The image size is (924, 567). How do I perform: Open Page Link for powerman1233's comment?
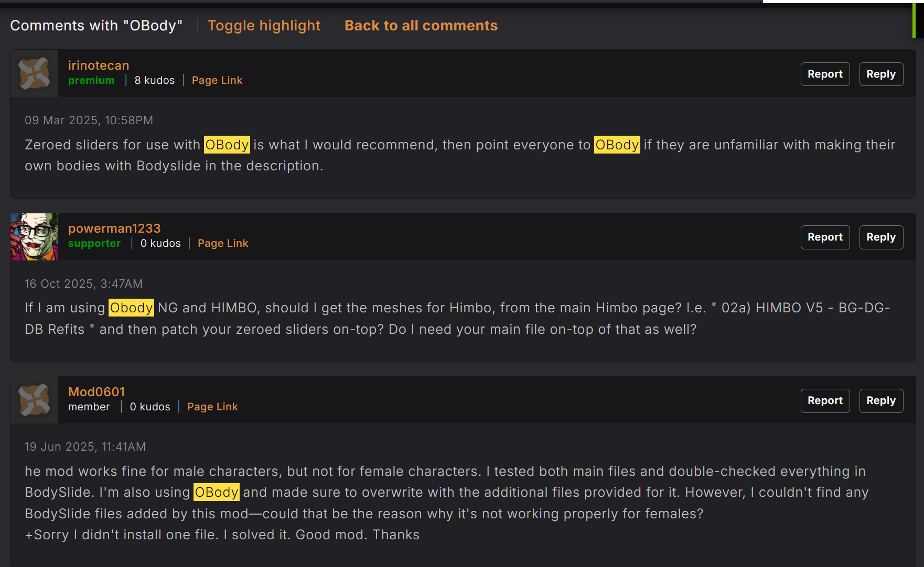[x=223, y=243]
